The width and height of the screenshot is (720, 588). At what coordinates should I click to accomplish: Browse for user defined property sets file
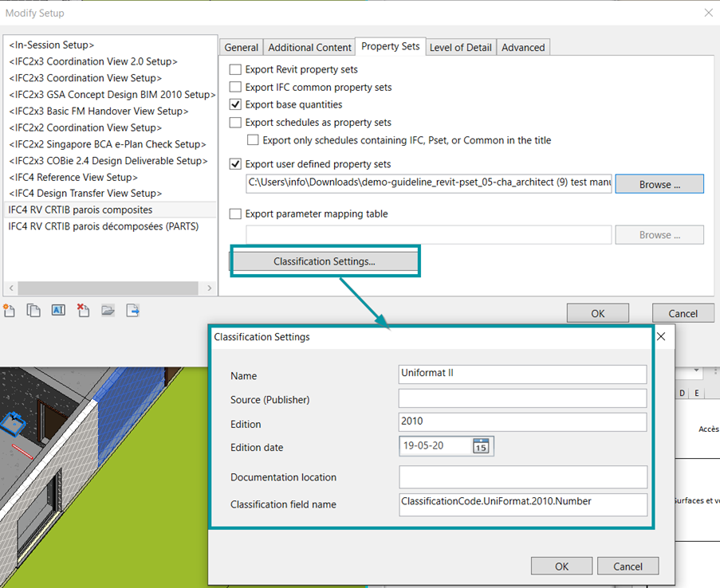pyautogui.click(x=659, y=184)
